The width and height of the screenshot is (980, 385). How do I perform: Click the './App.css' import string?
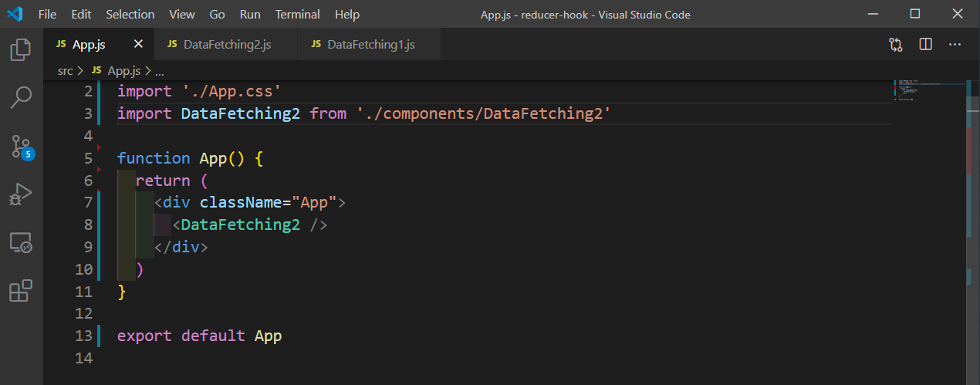(x=230, y=91)
